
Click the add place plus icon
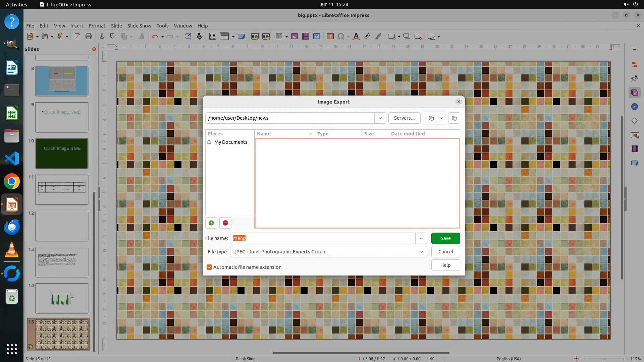(x=211, y=223)
